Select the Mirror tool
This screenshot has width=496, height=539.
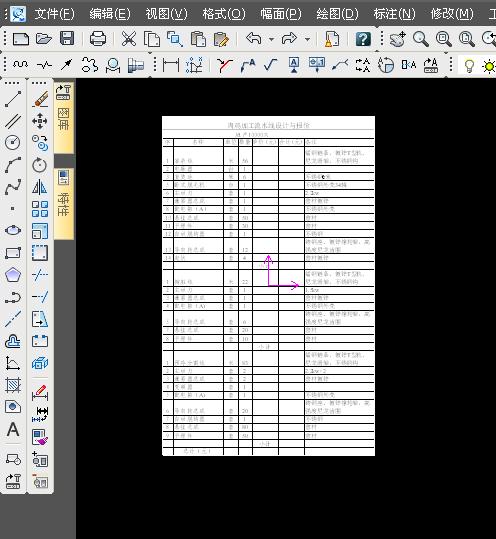point(40,187)
